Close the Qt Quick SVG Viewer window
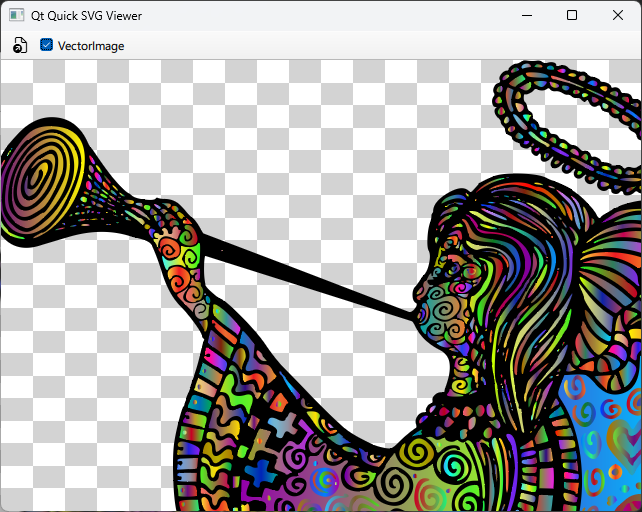Screen dimensions: 642x512 pos(618,15)
